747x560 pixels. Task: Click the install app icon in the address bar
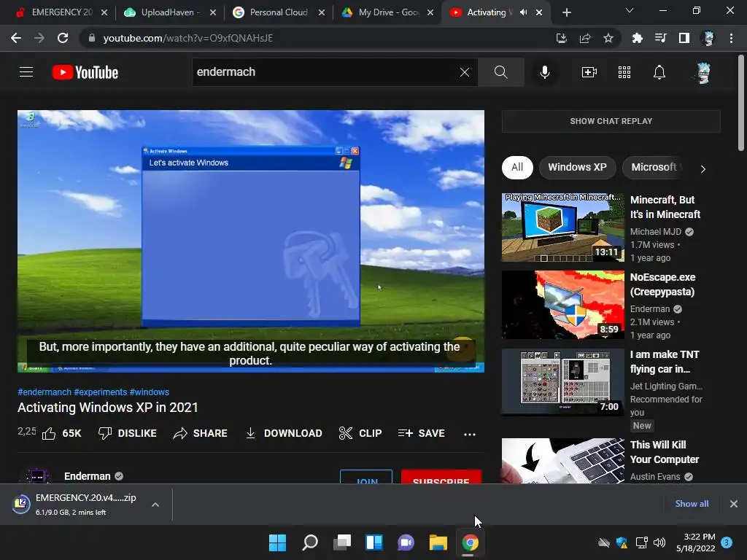click(x=562, y=38)
